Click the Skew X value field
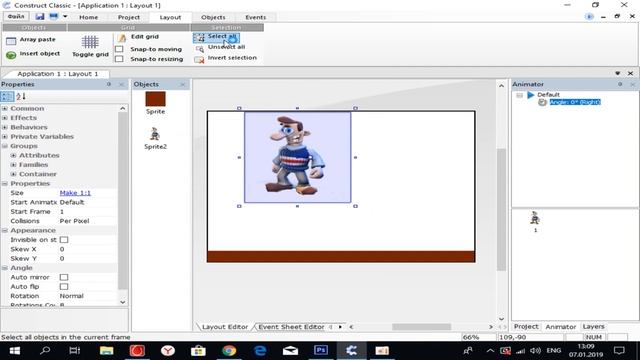 click(x=88, y=249)
